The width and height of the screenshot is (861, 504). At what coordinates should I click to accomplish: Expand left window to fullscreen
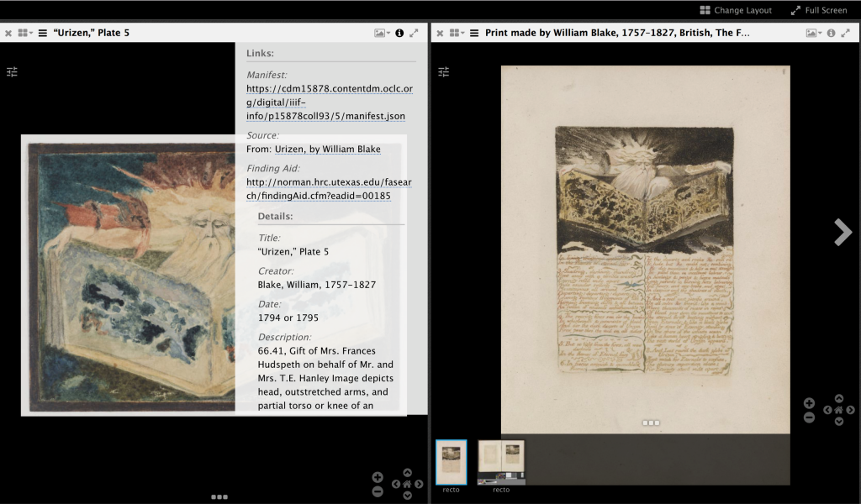[414, 33]
